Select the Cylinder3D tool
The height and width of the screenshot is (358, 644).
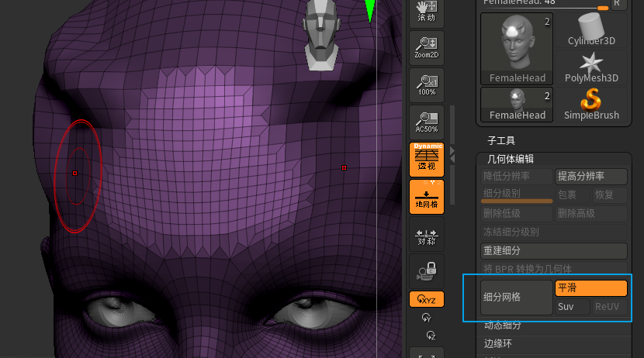point(591,29)
